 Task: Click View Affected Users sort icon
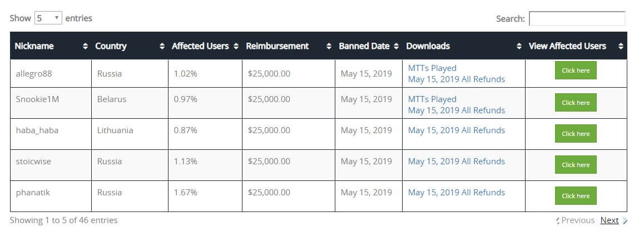tap(621, 46)
